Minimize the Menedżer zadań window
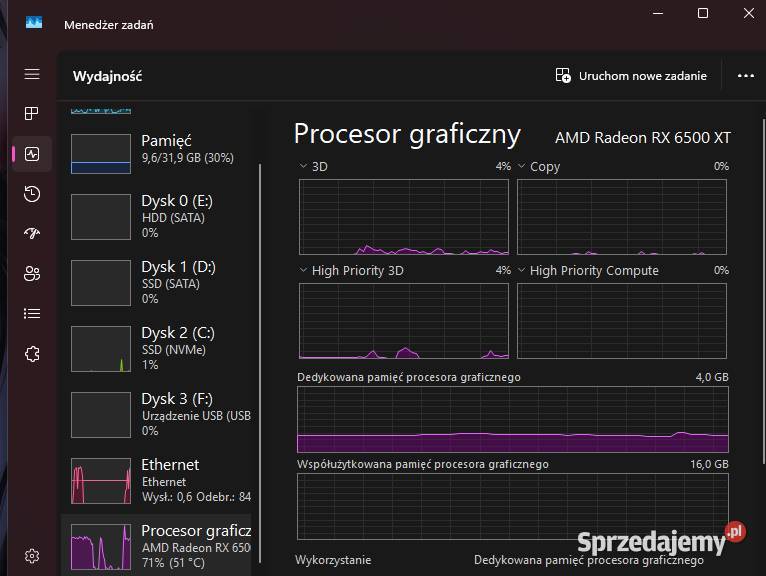 click(x=658, y=13)
